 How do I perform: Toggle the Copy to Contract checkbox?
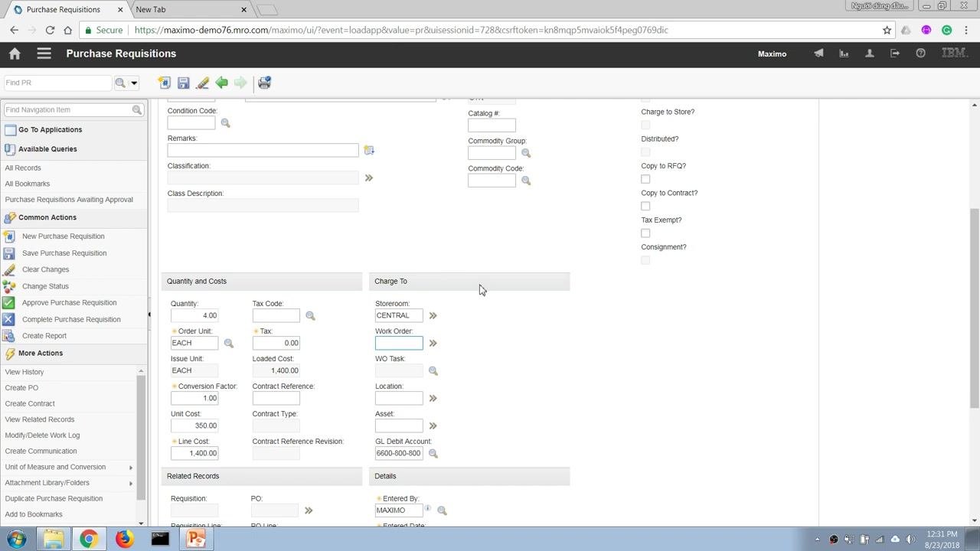click(645, 206)
